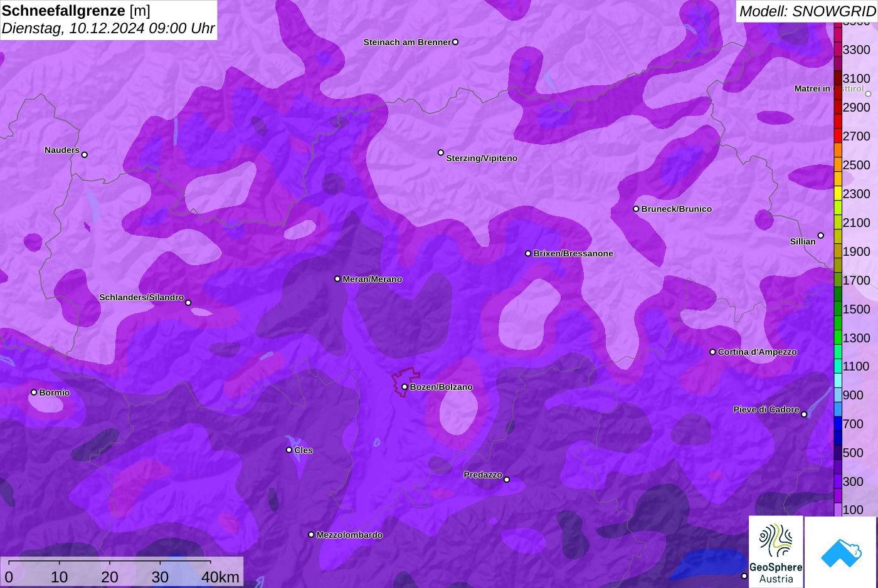The width and height of the screenshot is (878, 588).
Task: Select the Predazzo location marker
Action: 507,480
